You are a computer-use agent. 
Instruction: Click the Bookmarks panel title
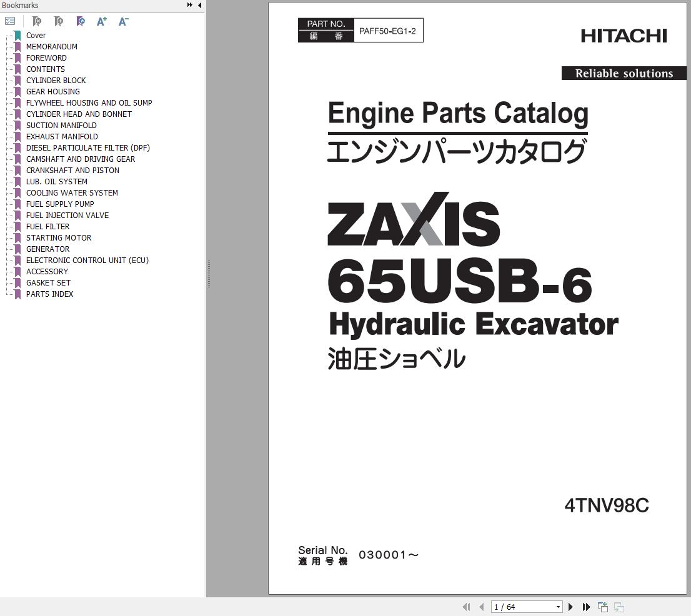tap(20, 5)
